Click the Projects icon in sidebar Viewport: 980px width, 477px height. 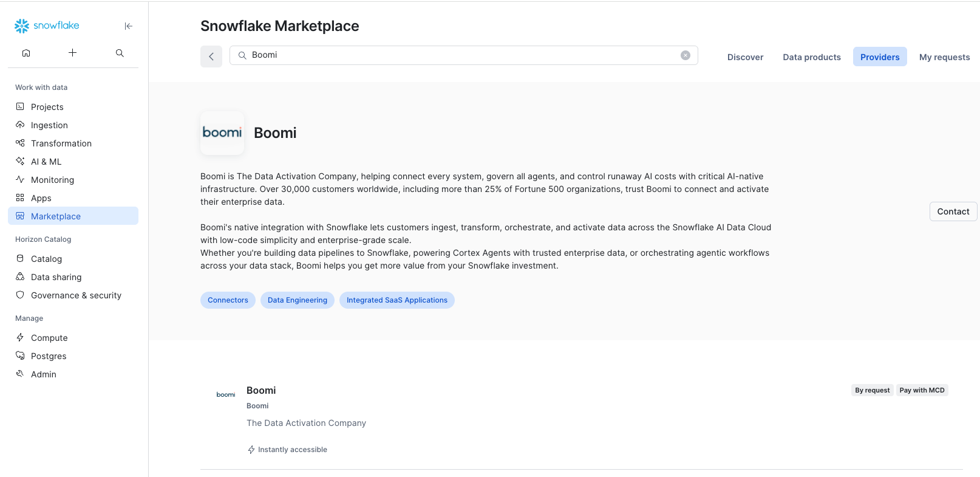tap(20, 106)
